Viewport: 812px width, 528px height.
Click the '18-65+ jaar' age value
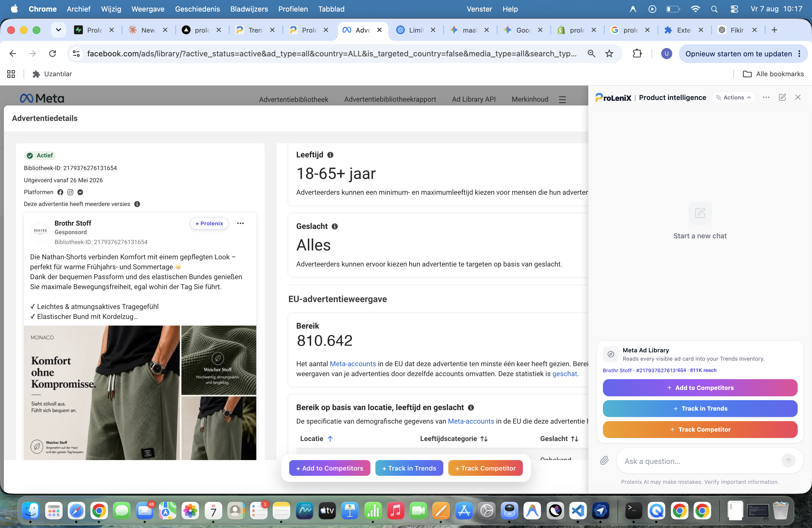tap(336, 174)
